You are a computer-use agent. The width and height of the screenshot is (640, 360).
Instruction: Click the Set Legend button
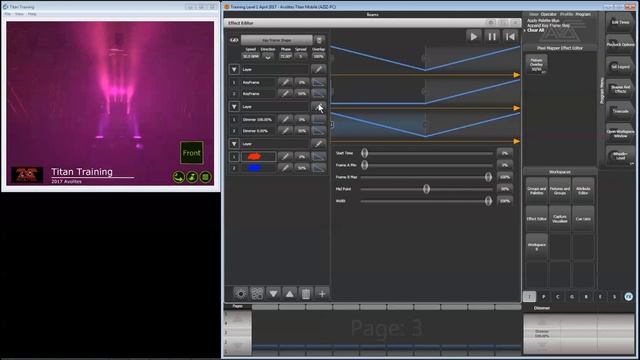(x=620, y=67)
